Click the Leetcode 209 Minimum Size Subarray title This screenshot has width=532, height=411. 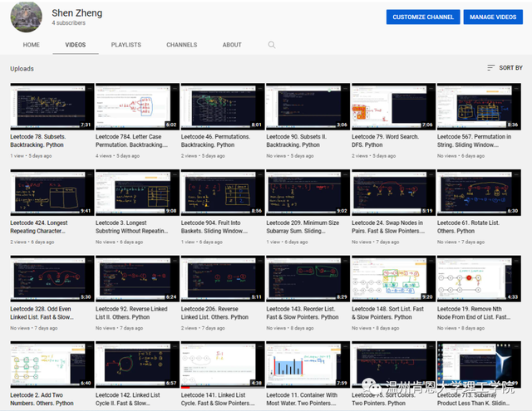[303, 227]
